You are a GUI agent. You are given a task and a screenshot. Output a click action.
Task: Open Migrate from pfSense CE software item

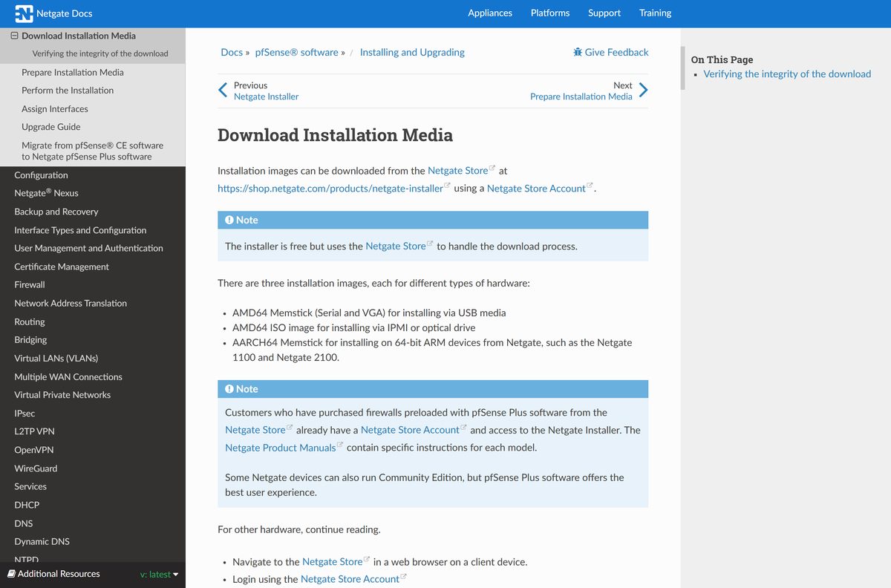click(92, 151)
